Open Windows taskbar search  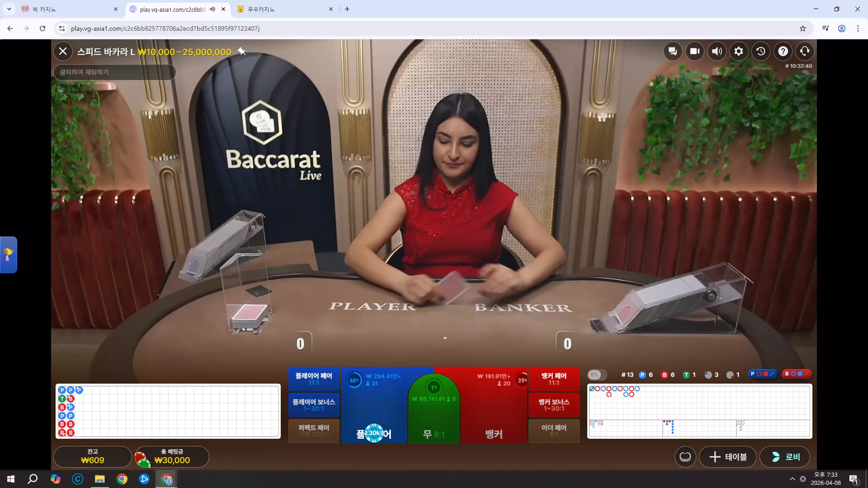click(x=33, y=479)
